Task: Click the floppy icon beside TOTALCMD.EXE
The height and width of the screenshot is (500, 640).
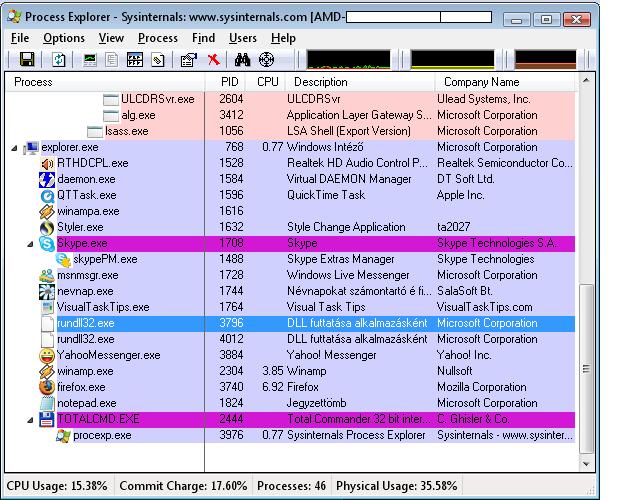Action: click(47, 419)
